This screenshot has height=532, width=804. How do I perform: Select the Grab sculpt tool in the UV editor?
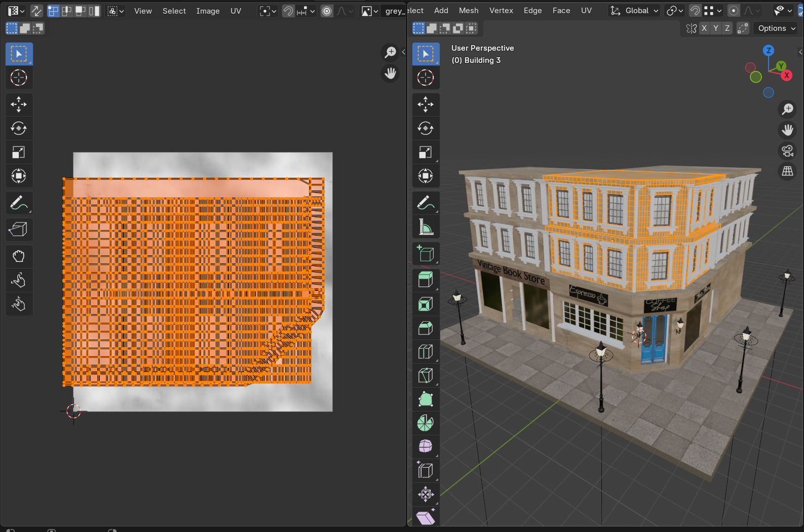pyautogui.click(x=19, y=256)
